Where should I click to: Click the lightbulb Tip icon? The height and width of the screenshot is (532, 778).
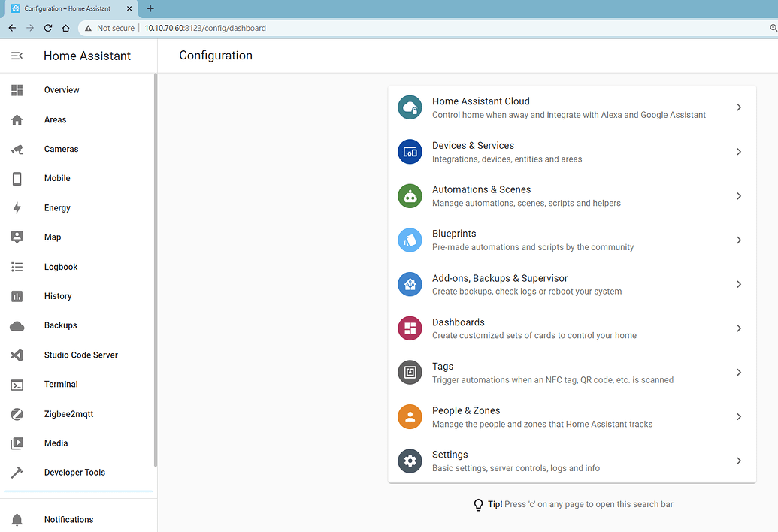[x=478, y=505]
